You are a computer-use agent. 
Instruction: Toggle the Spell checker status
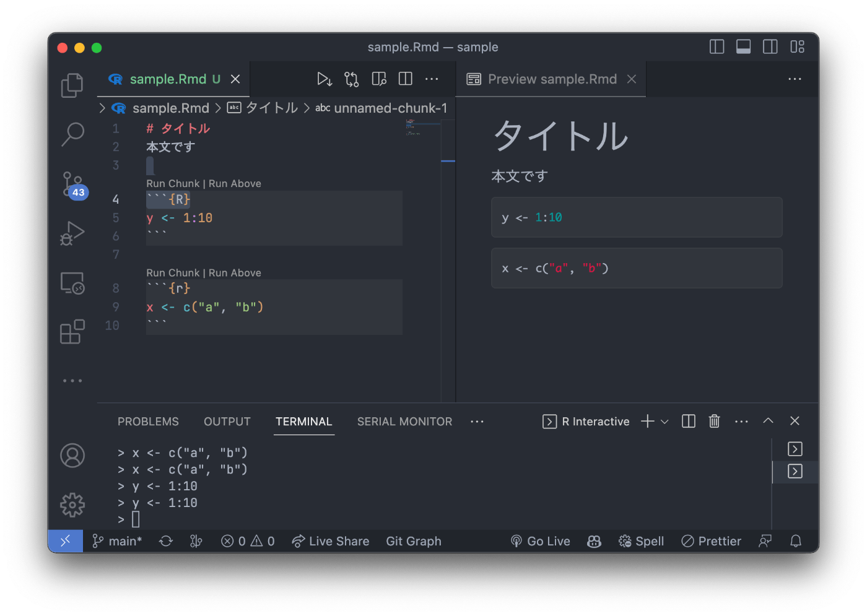[642, 541]
